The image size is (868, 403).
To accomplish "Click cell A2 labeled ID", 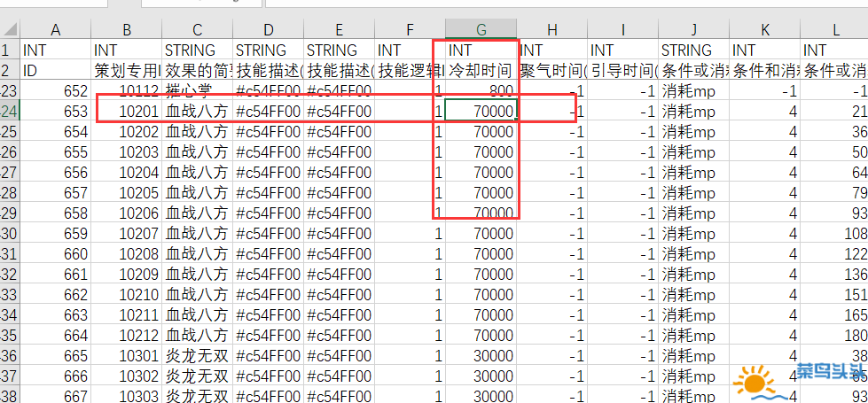I will click(x=56, y=70).
